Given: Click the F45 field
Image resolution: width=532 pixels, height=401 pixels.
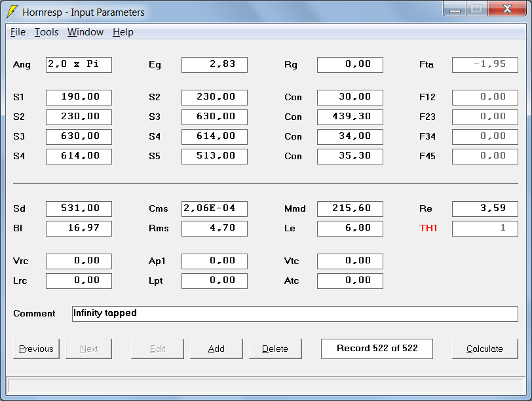Looking at the screenshot, I should pos(485,157).
